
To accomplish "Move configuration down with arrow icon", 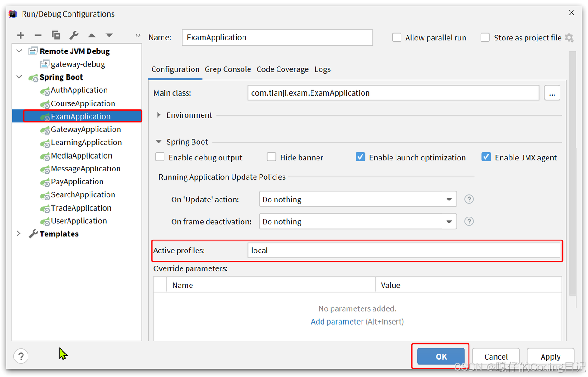I will tap(109, 35).
